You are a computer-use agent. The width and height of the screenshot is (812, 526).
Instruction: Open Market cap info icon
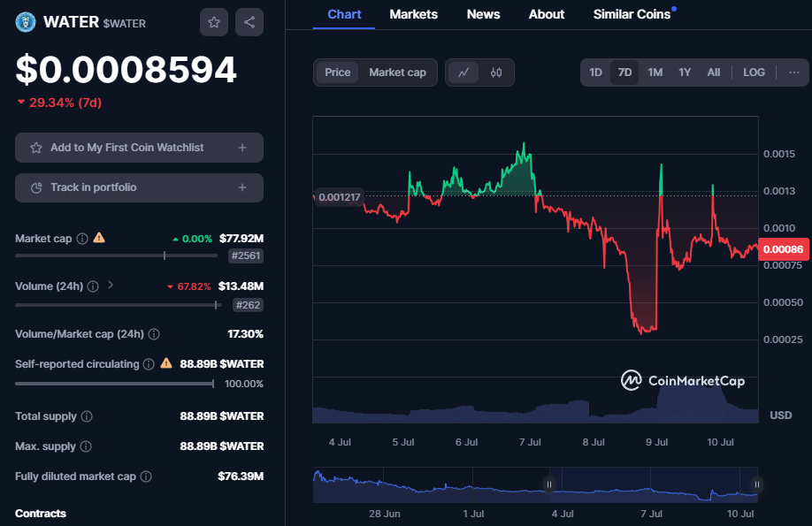pyautogui.click(x=82, y=239)
